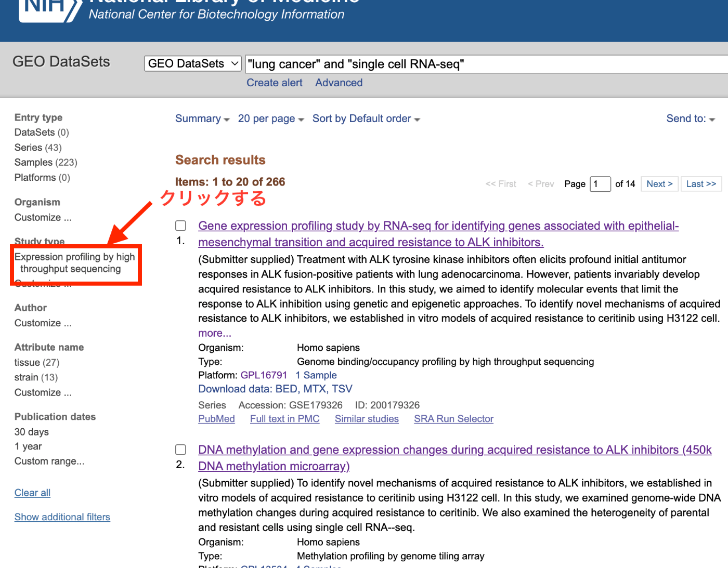Open the Sort by Default order dropdown
The image size is (728, 568).
(366, 118)
